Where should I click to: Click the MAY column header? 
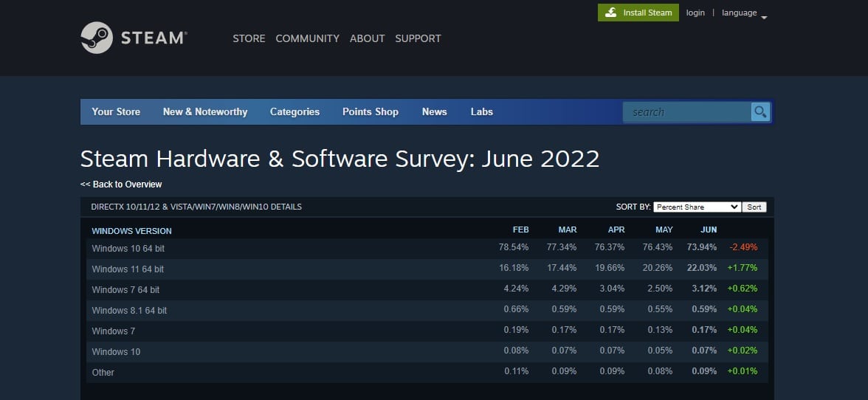tap(664, 230)
